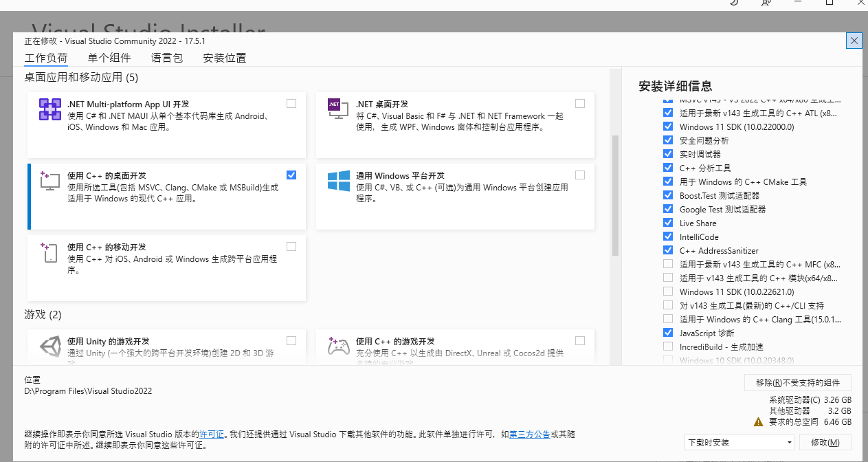Uncheck the 使用 C++ 的桌面开发 workload

(291, 175)
